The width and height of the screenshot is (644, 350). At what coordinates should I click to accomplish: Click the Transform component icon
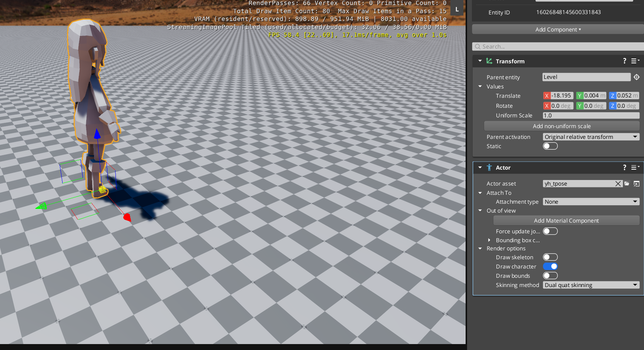[489, 61]
